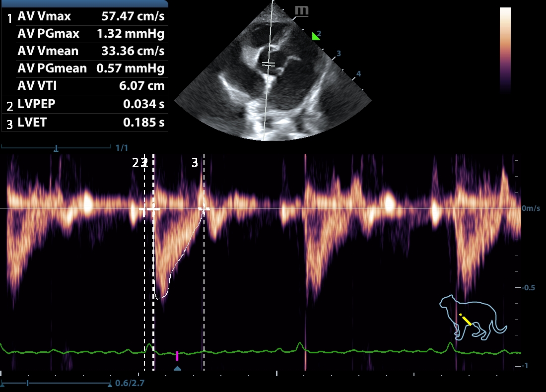Select the LVPEP measurement row

coord(84,105)
